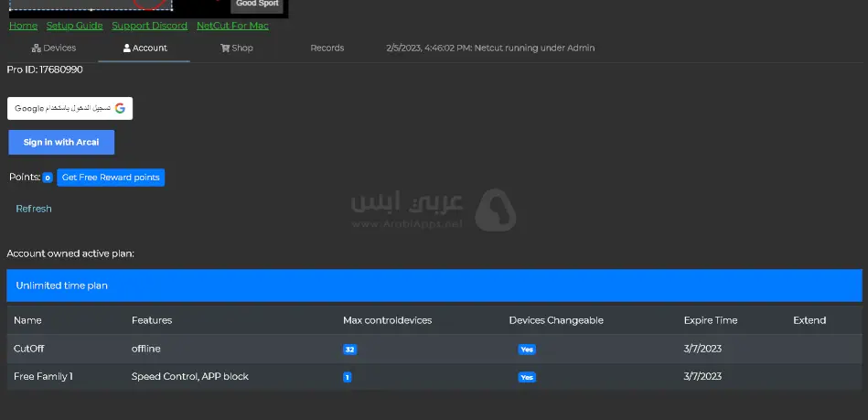
Task: Open the Shop tab
Action: click(236, 48)
